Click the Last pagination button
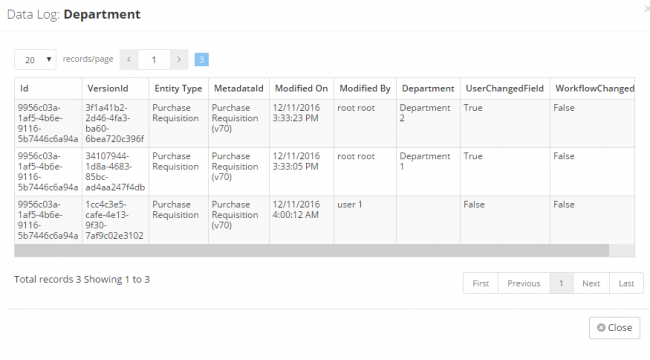Image resolution: width=650 pixels, height=360 pixels. tap(626, 283)
